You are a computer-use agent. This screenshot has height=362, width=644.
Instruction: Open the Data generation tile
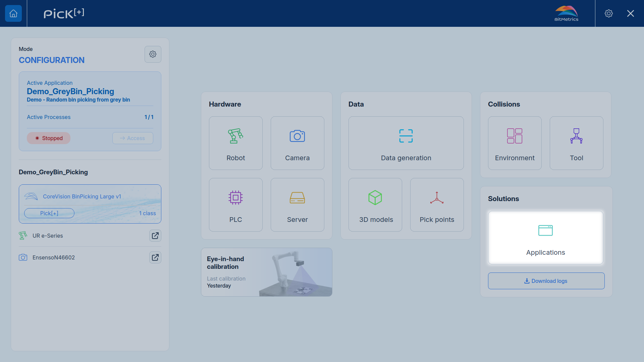[406, 143]
